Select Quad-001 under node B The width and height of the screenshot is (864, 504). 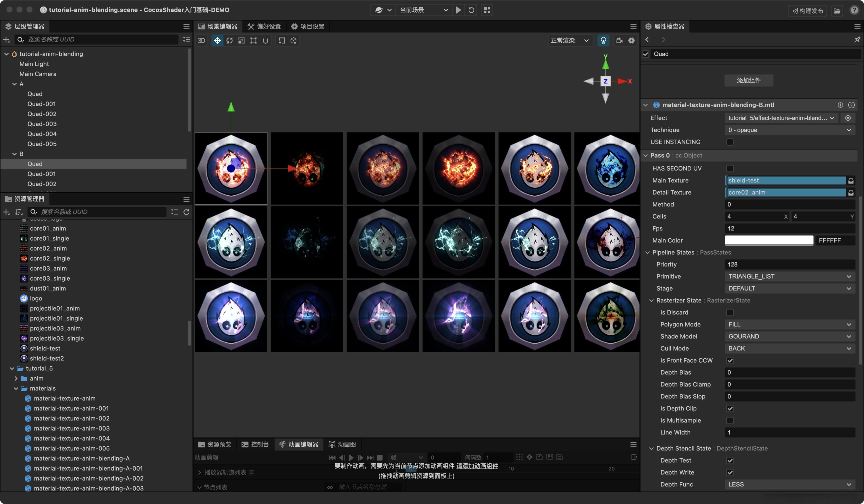pyautogui.click(x=41, y=174)
